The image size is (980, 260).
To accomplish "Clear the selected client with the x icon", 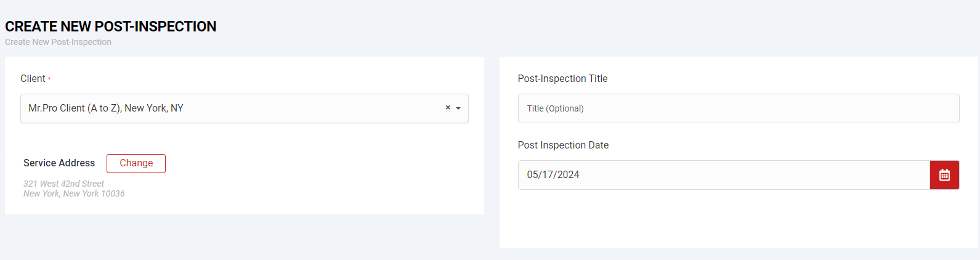I will (x=448, y=108).
